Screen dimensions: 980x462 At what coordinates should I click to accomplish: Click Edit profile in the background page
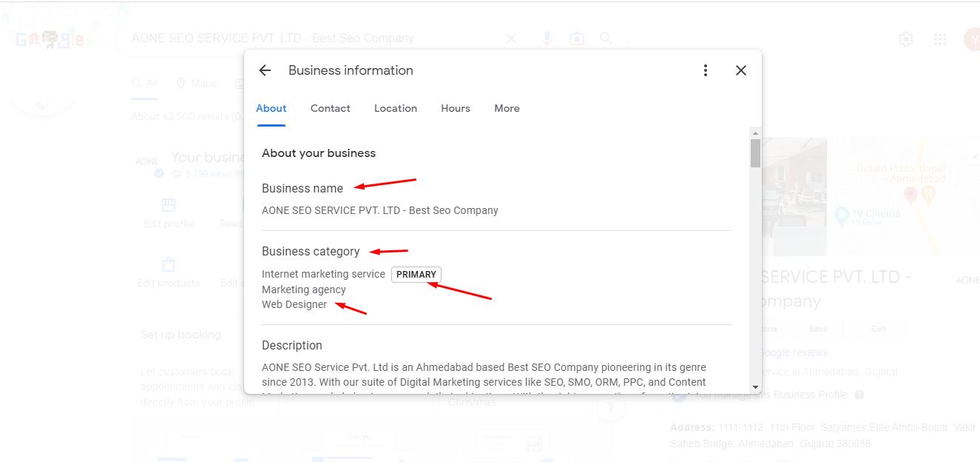tap(169, 213)
